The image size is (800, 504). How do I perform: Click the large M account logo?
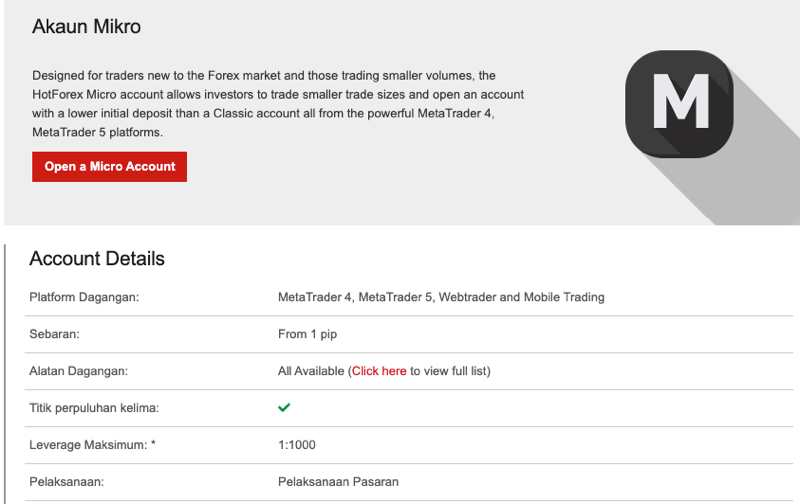coord(680,102)
